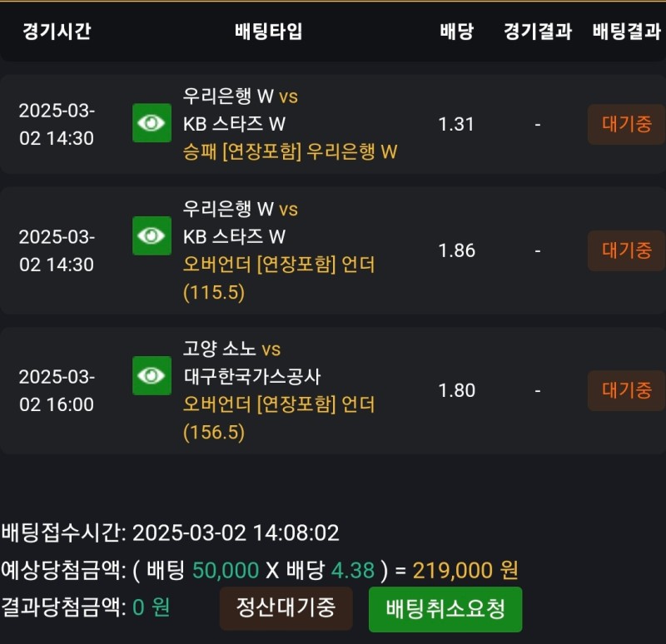Screen dimensions: 666x644
Task: Click eye icon for 고양 소노 match
Action: pyautogui.click(x=152, y=375)
